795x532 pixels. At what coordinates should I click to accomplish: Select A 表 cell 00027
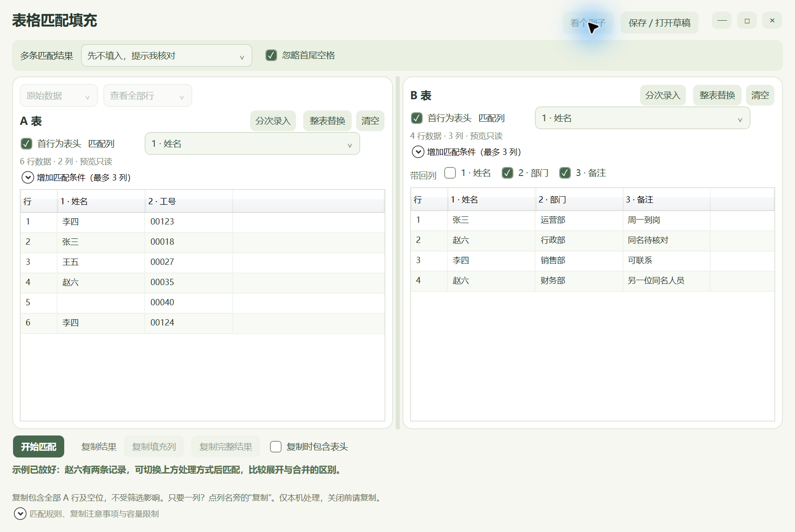pos(189,262)
